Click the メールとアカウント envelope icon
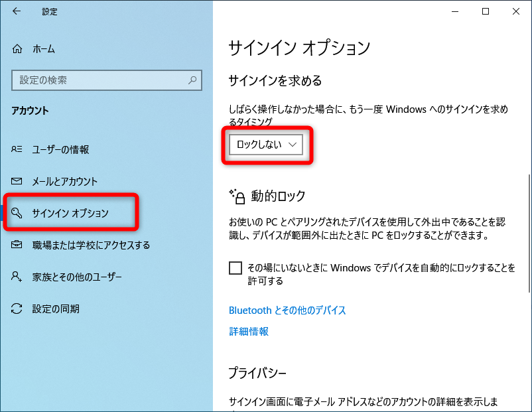Screen dimensions: 532x412 pyautogui.click(x=18, y=181)
